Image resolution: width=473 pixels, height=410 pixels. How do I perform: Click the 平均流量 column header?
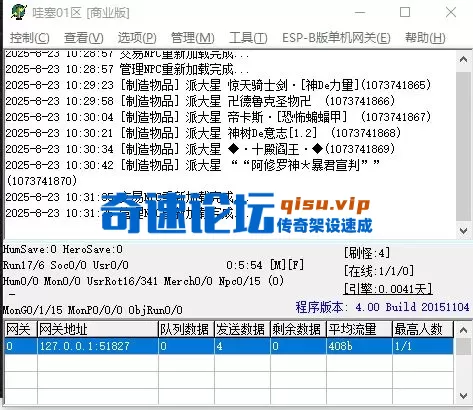point(359,329)
